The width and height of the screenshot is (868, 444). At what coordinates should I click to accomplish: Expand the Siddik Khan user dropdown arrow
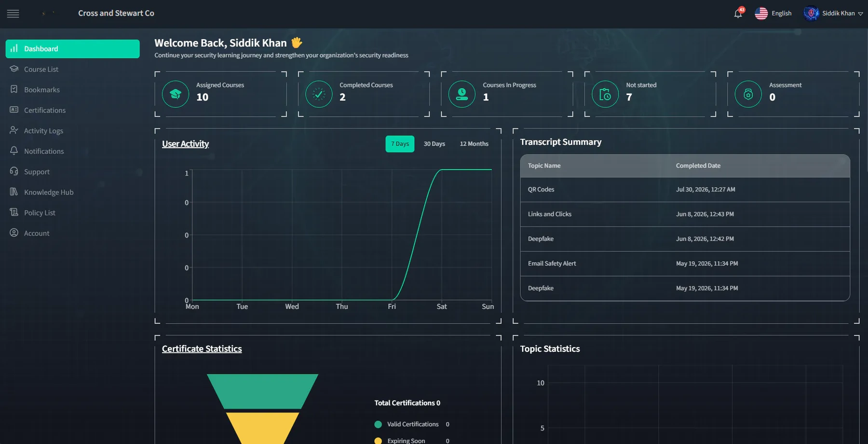click(860, 14)
